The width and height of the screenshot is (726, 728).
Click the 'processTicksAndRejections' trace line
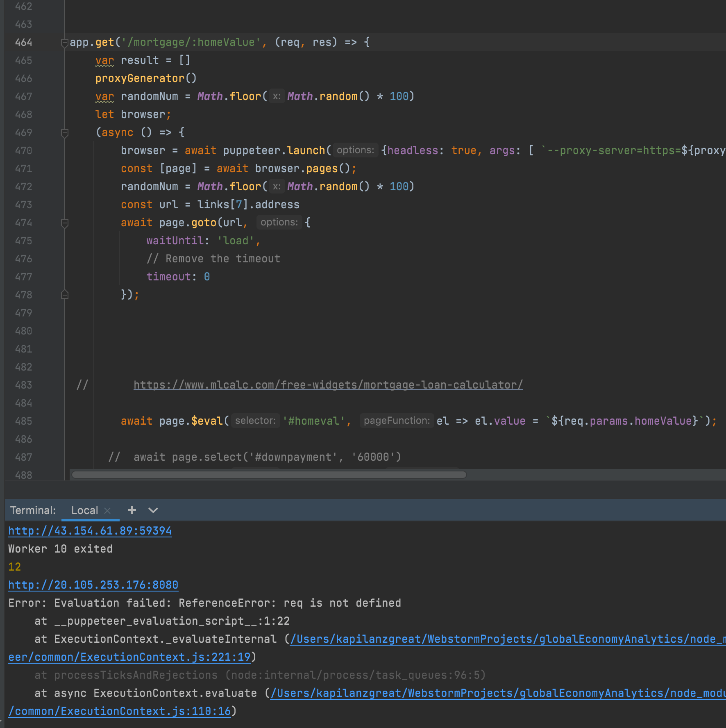click(x=260, y=675)
